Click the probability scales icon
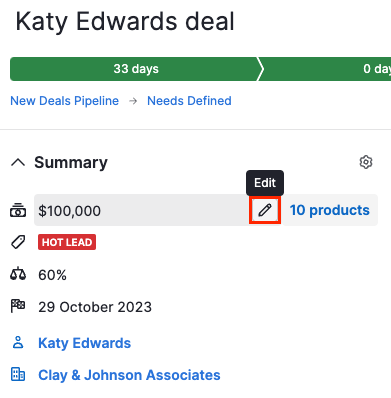 coord(18,274)
